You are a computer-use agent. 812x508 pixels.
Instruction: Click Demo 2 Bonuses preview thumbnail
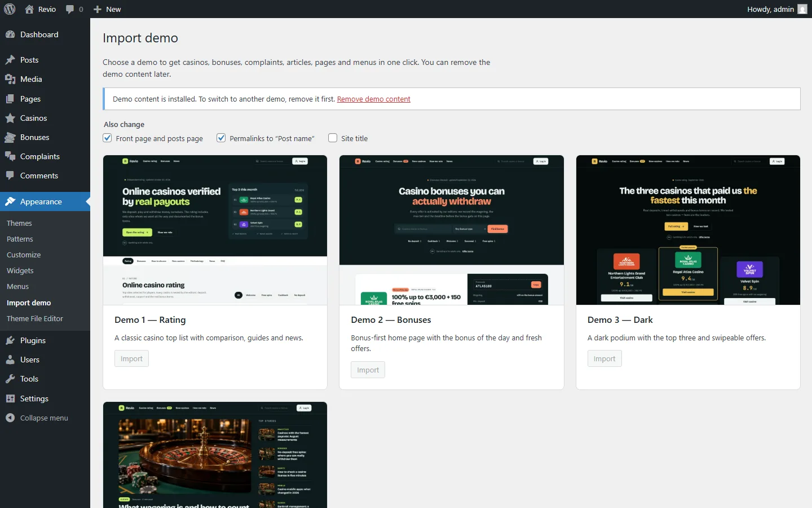(x=452, y=230)
